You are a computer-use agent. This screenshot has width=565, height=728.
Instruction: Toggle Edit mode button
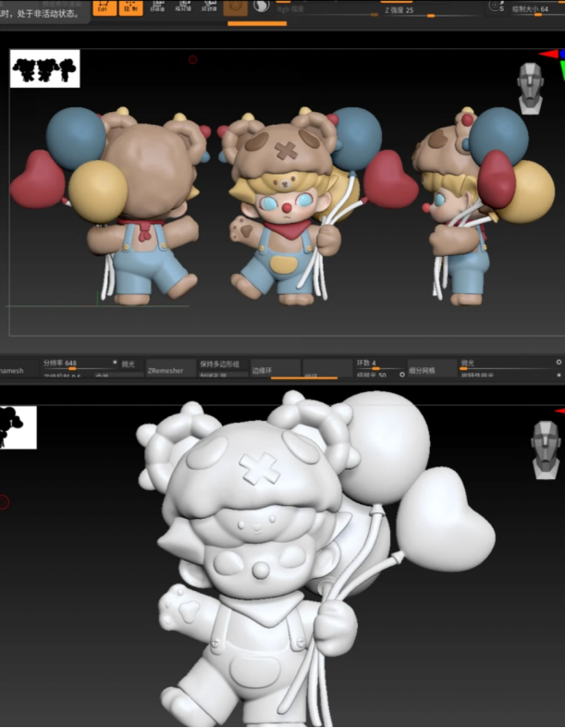pos(104,6)
